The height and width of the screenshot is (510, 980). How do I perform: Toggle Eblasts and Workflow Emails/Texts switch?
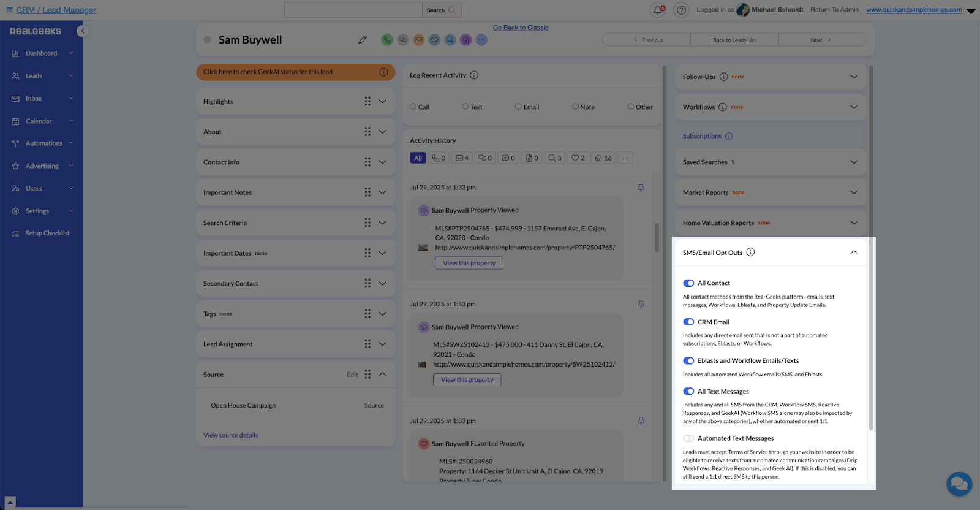click(x=688, y=360)
